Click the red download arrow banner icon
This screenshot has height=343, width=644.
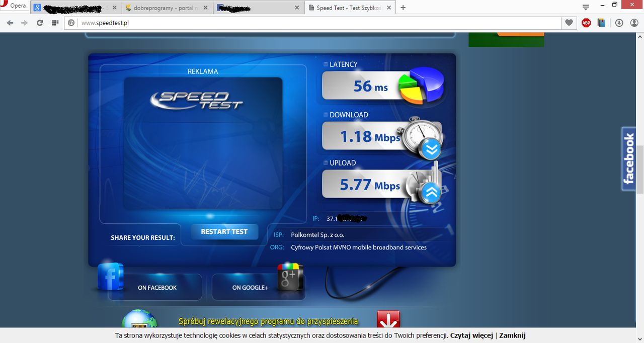pyautogui.click(x=388, y=319)
